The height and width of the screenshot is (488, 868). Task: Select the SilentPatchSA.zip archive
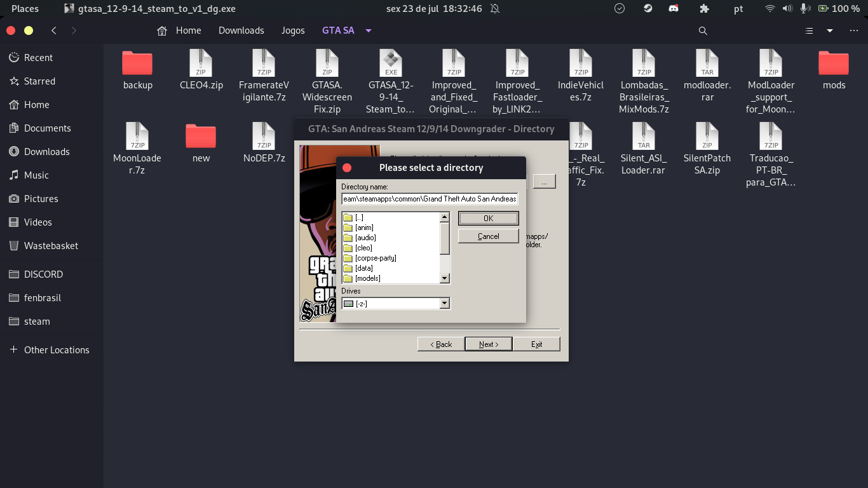point(707,149)
